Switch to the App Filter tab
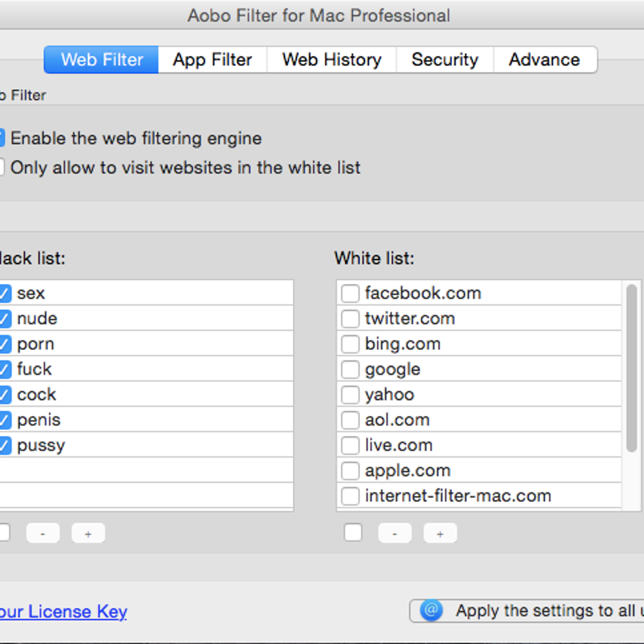The image size is (644, 644). pyautogui.click(x=213, y=60)
